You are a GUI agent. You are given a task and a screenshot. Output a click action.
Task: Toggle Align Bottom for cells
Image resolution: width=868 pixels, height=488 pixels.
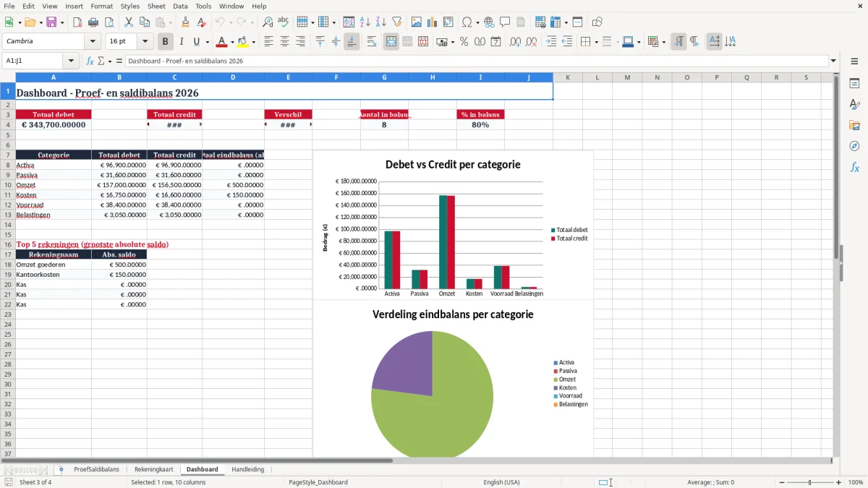(x=352, y=42)
